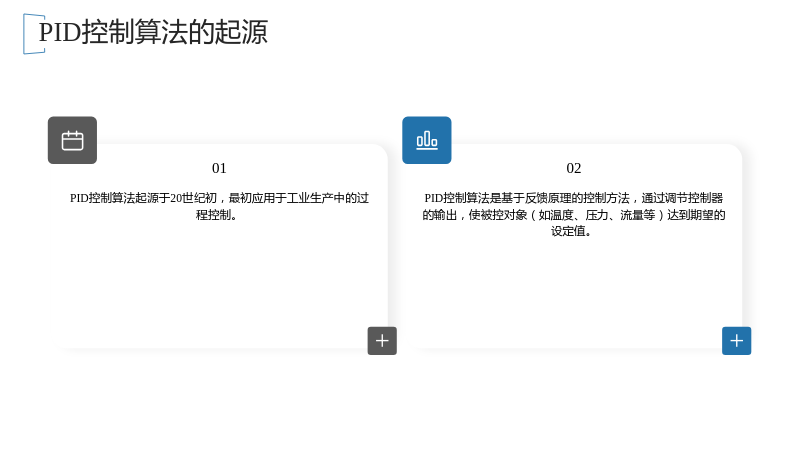Click the number 02 heading

[x=573, y=168]
